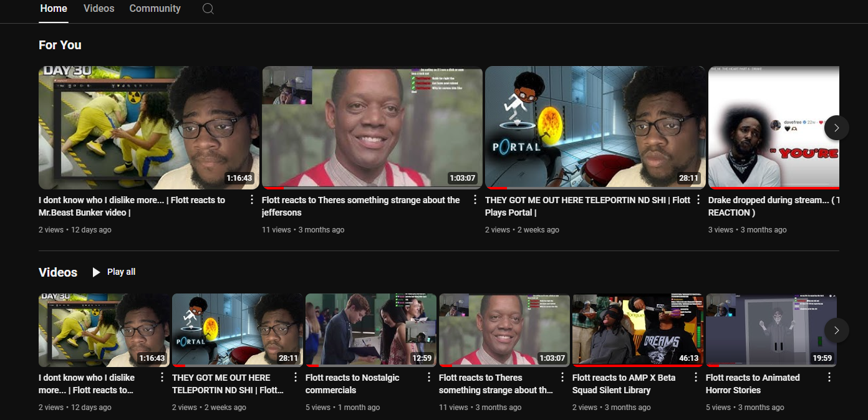Play the large Portal thumbnail in For You
This screenshot has width=868, height=420.
[x=596, y=128]
